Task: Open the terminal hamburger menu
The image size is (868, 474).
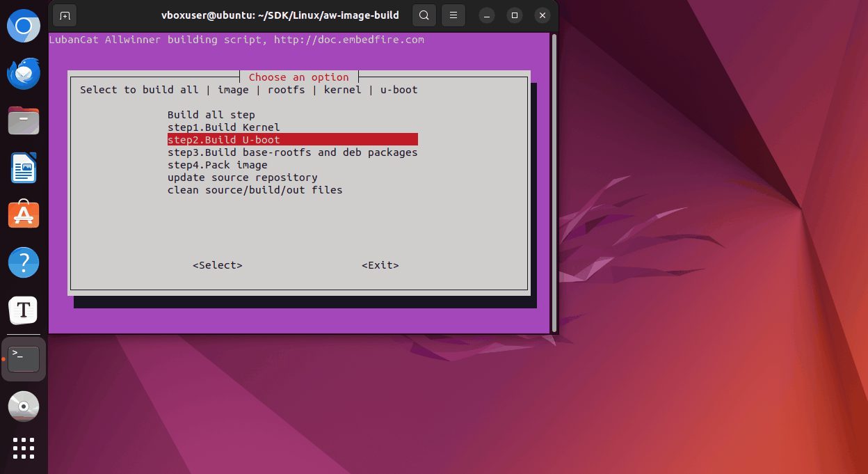Action: (x=453, y=15)
